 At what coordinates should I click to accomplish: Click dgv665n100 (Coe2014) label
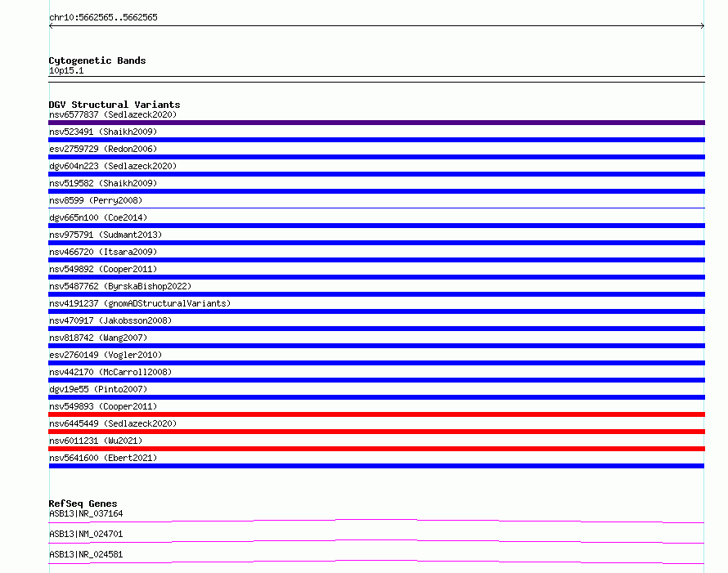click(98, 217)
